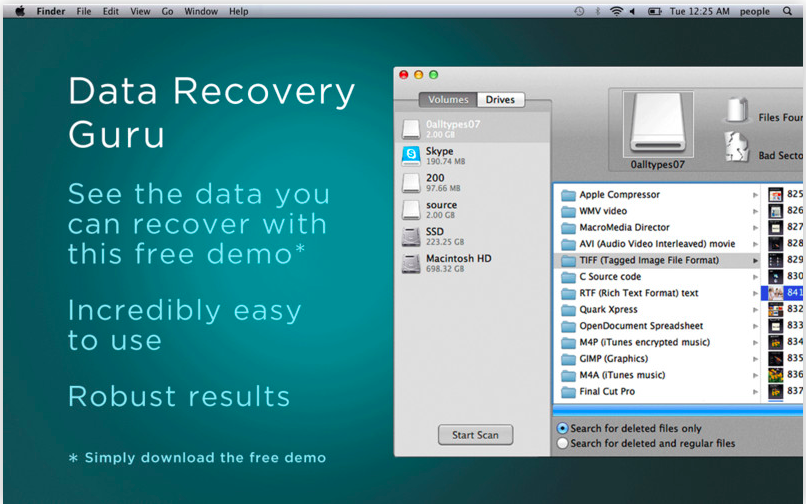Click the GIMP (Graphics) folder icon
Screen dimensions: 806x504
(x=568, y=359)
